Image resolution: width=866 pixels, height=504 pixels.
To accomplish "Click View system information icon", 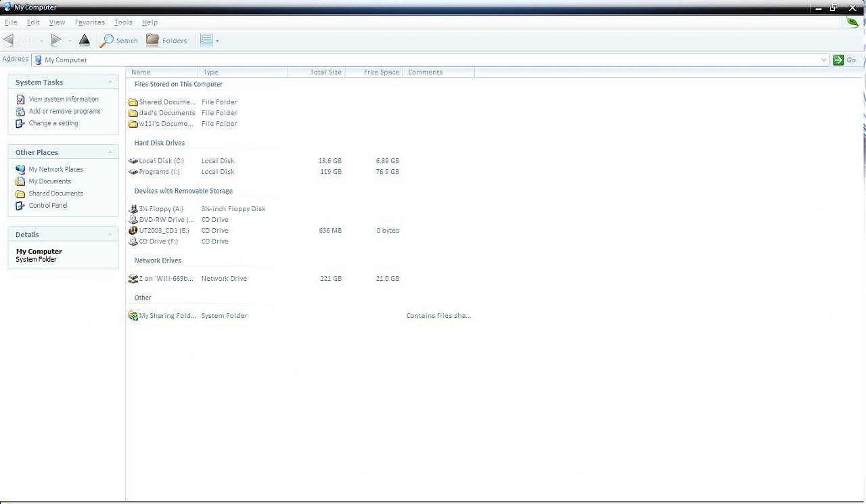I will point(20,99).
